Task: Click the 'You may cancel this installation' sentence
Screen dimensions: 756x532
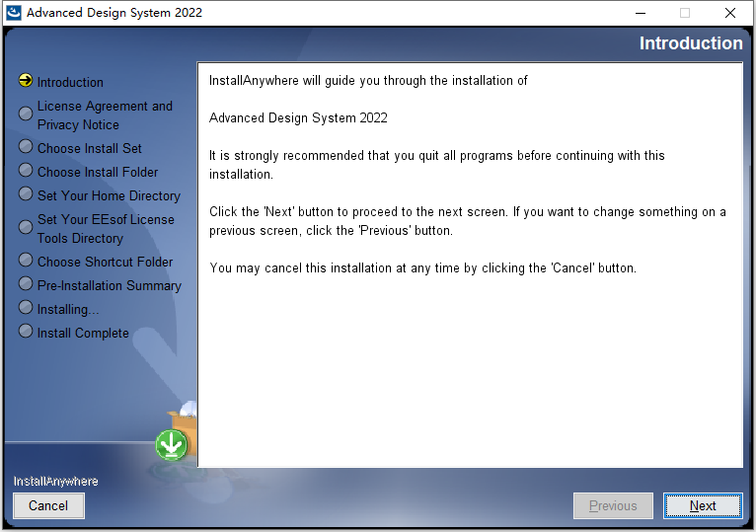Action: coord(422,267)
